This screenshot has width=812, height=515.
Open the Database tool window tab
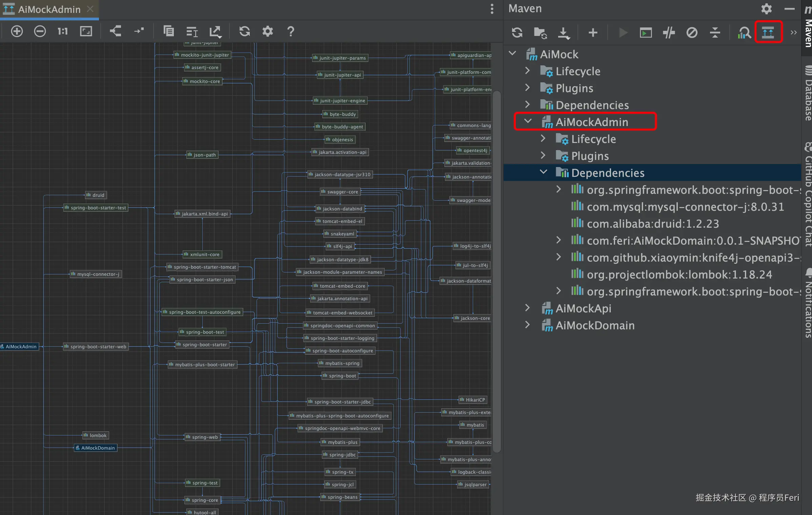(808, 93)
